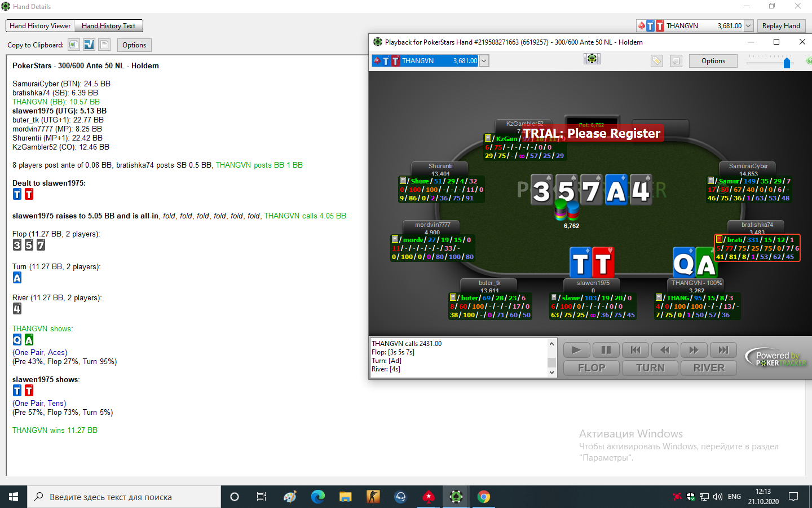Screen dimensions: 812x508
Task: Open Google Chrome from taskbar
Action: click(484, 497)
